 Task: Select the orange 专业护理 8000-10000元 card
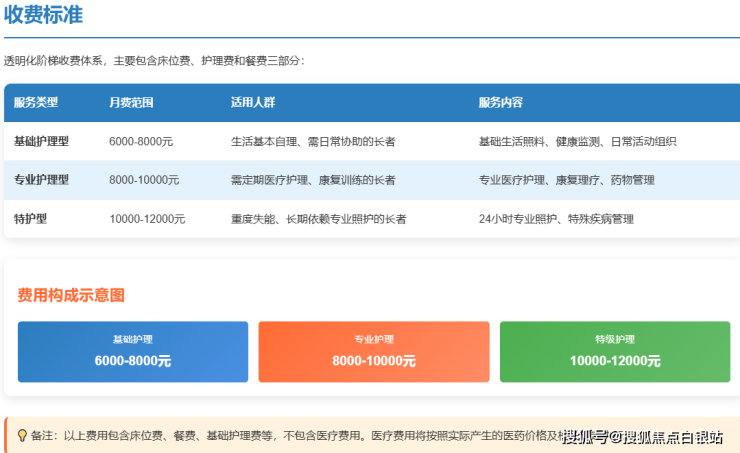coord(374,351)
